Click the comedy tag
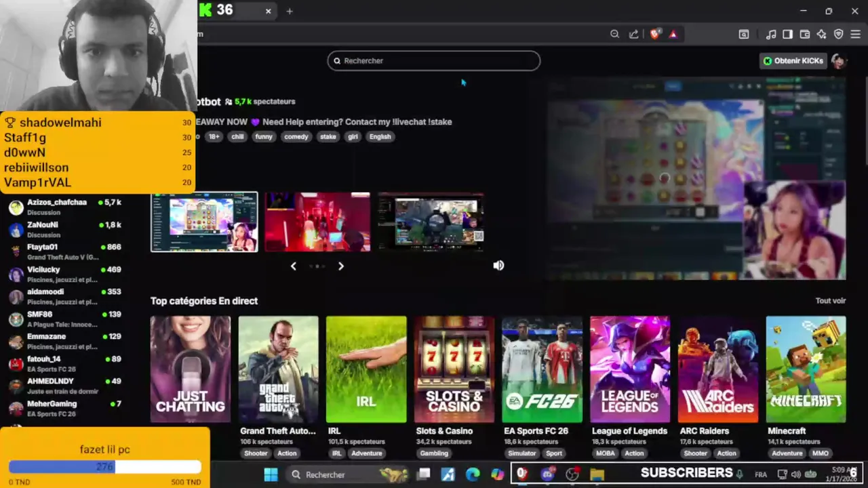 point(296,136)
